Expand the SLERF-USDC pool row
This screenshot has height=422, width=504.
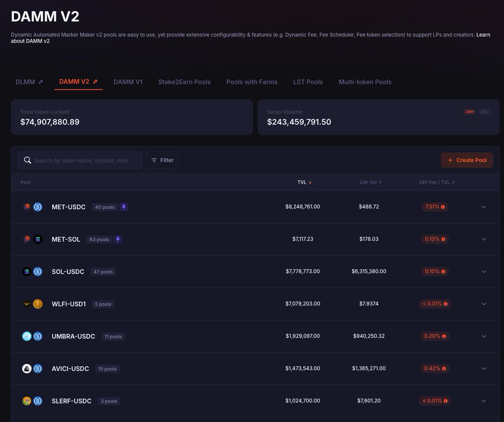pyautogui.click(x=484, y=401)
